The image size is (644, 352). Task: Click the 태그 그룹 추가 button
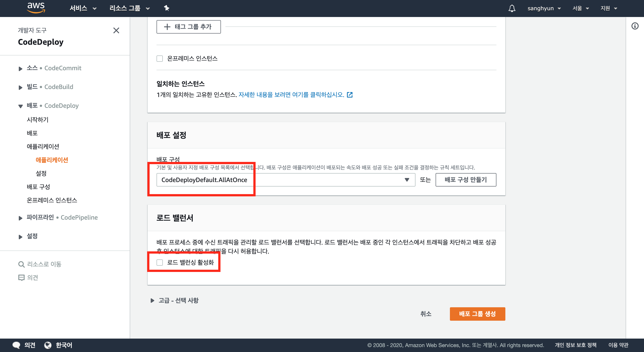pos(189,27)
